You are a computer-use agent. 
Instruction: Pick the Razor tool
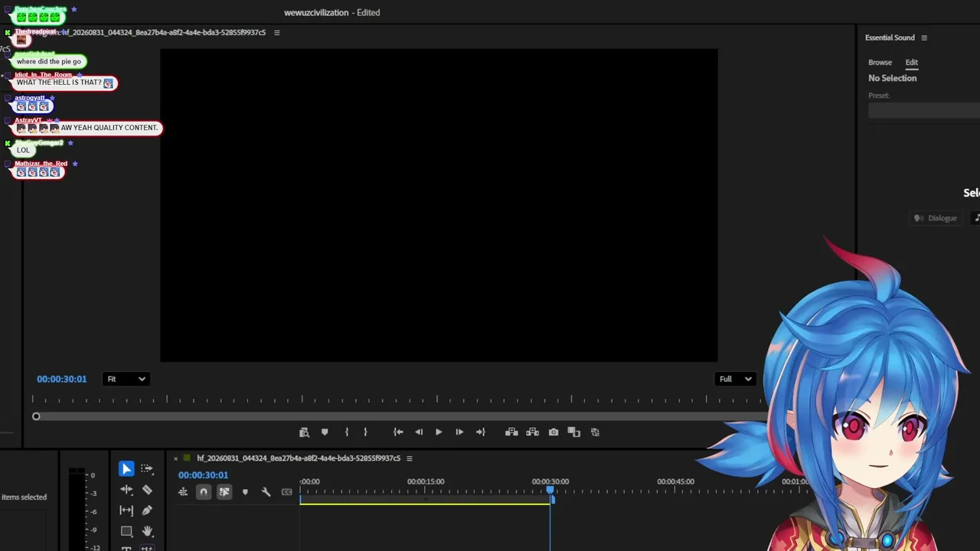pyautogui.click(x=147, y=490)
